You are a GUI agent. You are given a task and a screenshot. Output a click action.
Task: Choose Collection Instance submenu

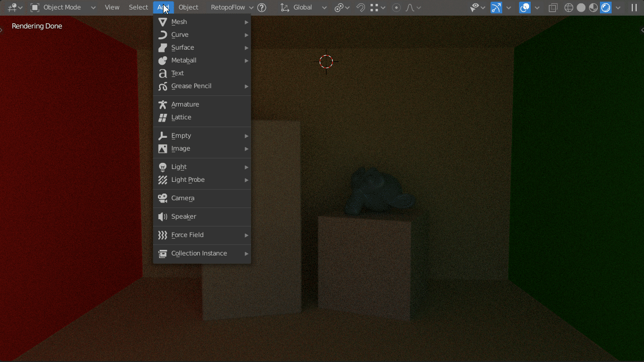coord(202,253)
